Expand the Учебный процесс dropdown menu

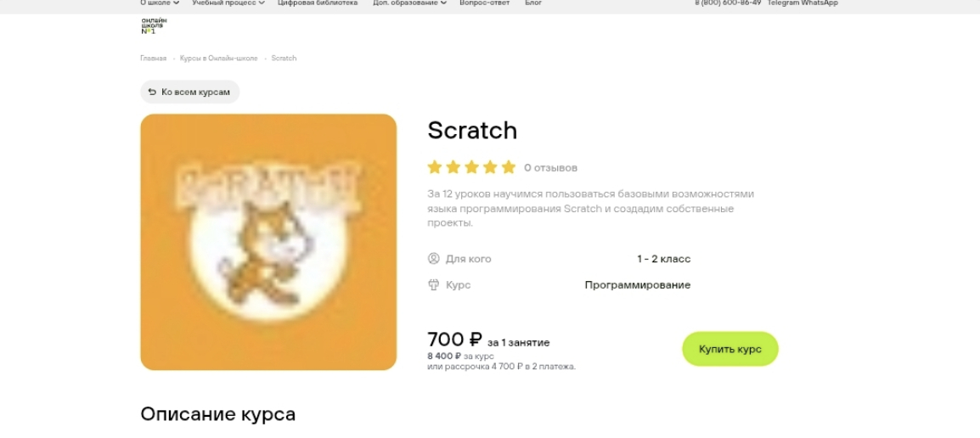[x=228, y=3]
